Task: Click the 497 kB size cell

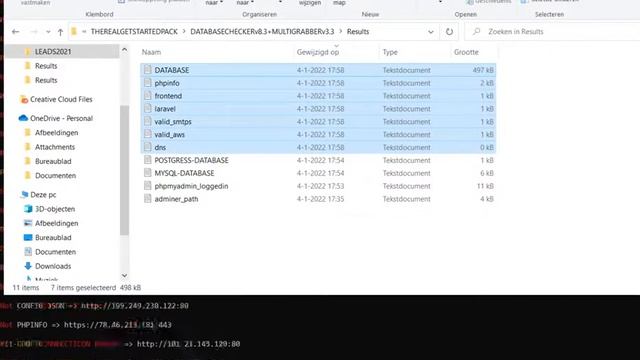Action: click(x=483, y=70)
